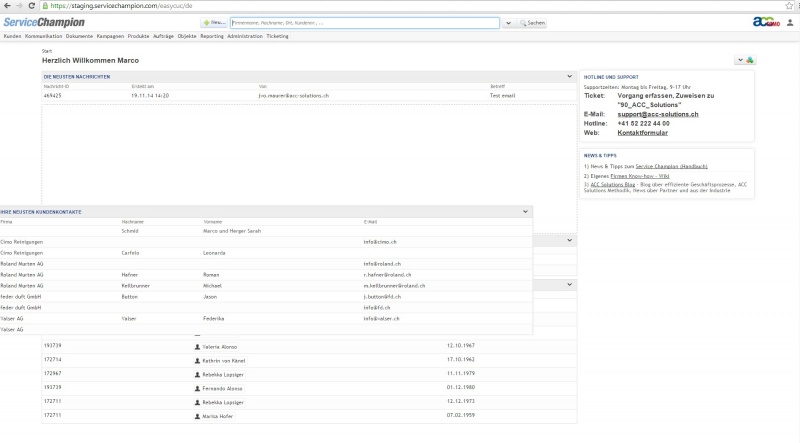Click the colorful dashboard settings icon
800x443 pixels.
tap(750, 60)
